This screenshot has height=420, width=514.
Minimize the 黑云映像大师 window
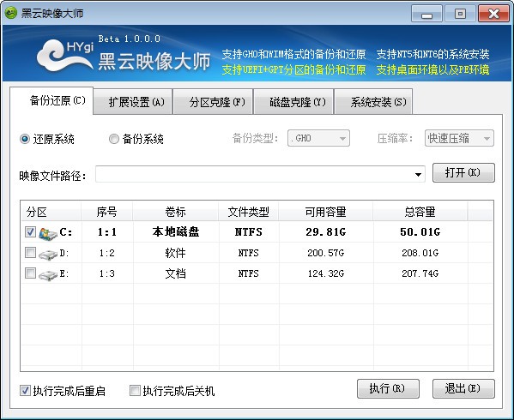(426, 14)
